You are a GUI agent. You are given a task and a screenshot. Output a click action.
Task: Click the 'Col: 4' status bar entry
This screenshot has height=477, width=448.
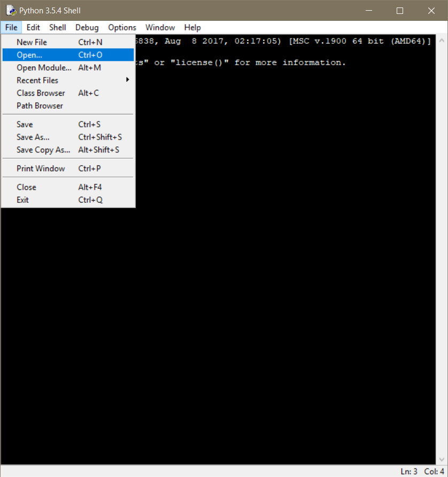[434, 472]
